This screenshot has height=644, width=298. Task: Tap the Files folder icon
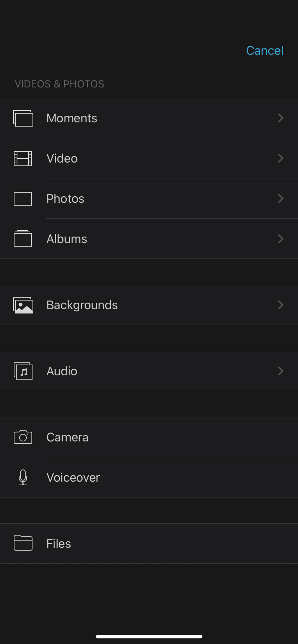(x=23, y=543)
